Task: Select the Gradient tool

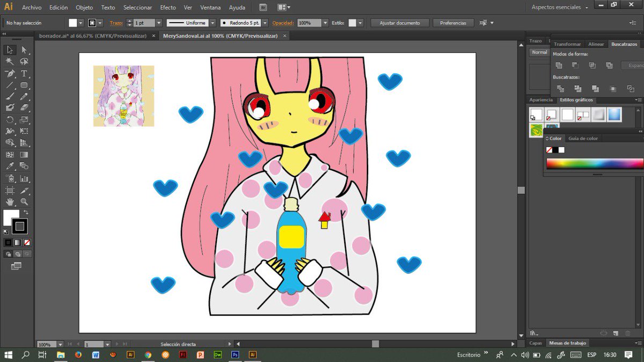Action: (x=24, y=155)
